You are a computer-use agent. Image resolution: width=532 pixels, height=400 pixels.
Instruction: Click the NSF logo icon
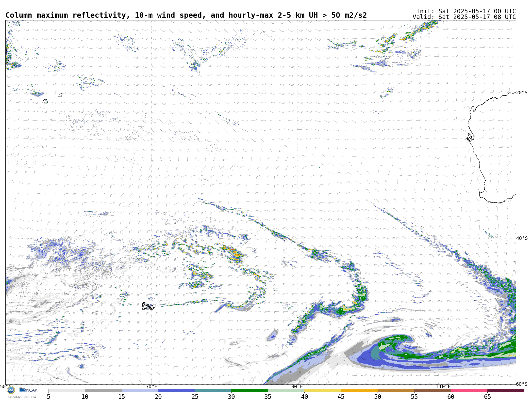pyautogui.click(x=11, y=390)
